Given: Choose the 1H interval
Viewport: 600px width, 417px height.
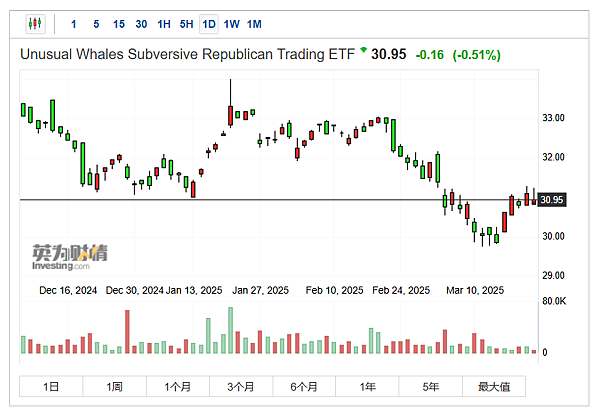Looking at the screenshot, I should click(x=164, y=24).
